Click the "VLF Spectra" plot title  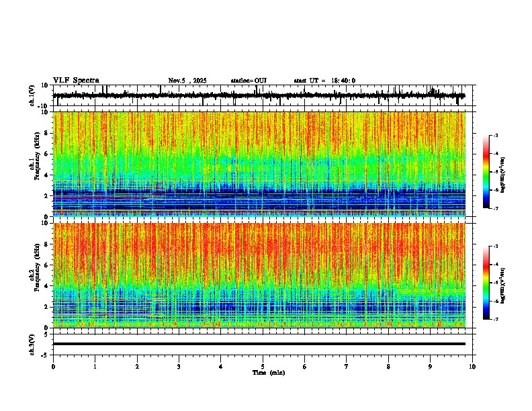(x=76, y=81)
